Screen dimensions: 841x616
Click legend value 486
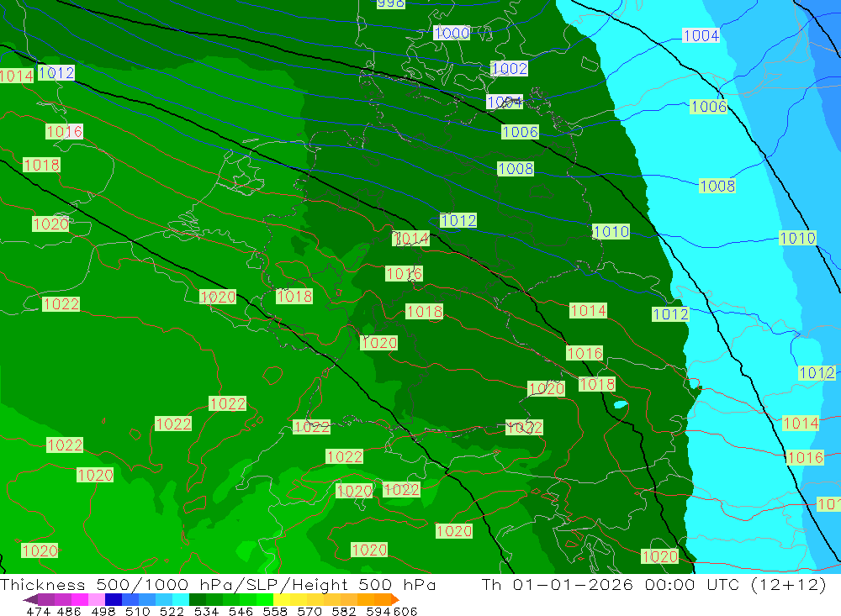tap(69, 611)
